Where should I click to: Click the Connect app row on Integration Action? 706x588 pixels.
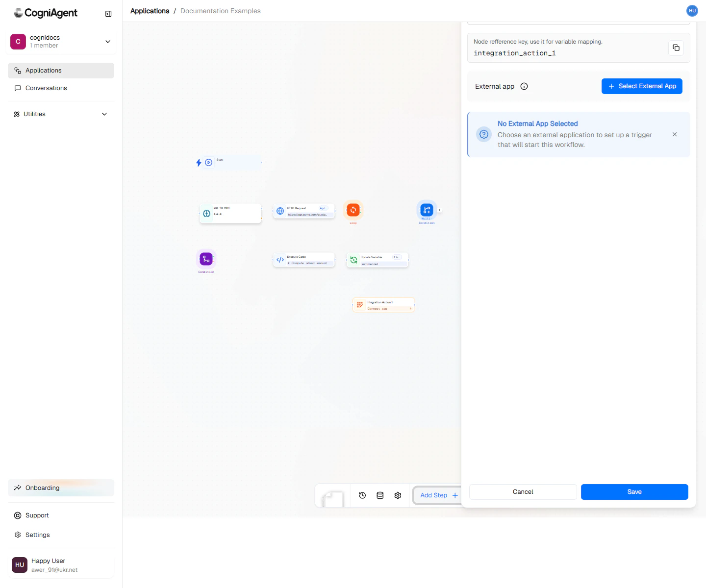point(389,309)
